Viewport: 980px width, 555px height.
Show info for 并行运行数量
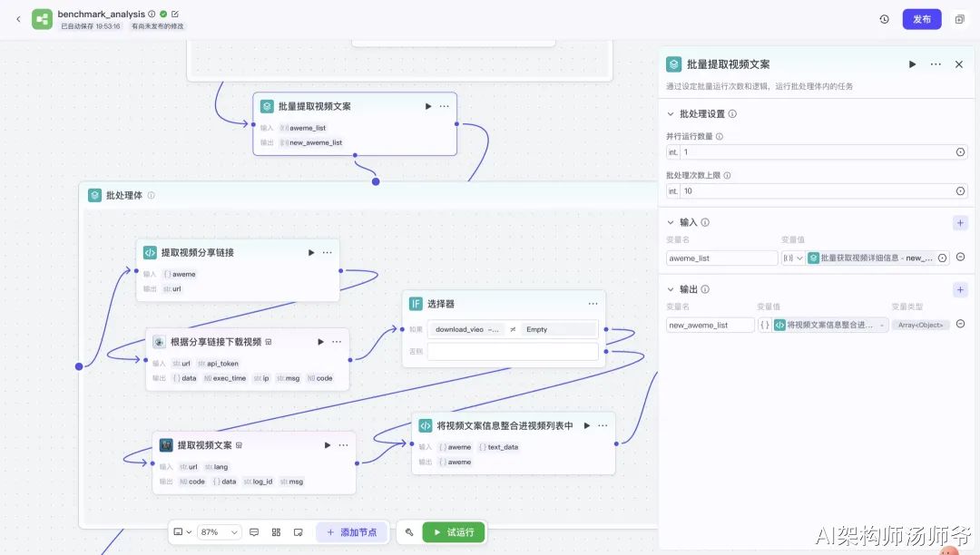click(720, 137)
